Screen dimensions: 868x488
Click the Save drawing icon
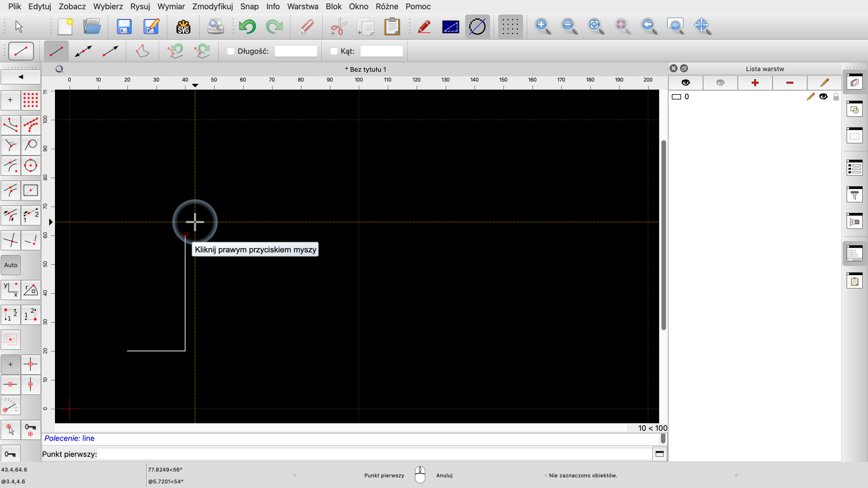tap(124, 27)
